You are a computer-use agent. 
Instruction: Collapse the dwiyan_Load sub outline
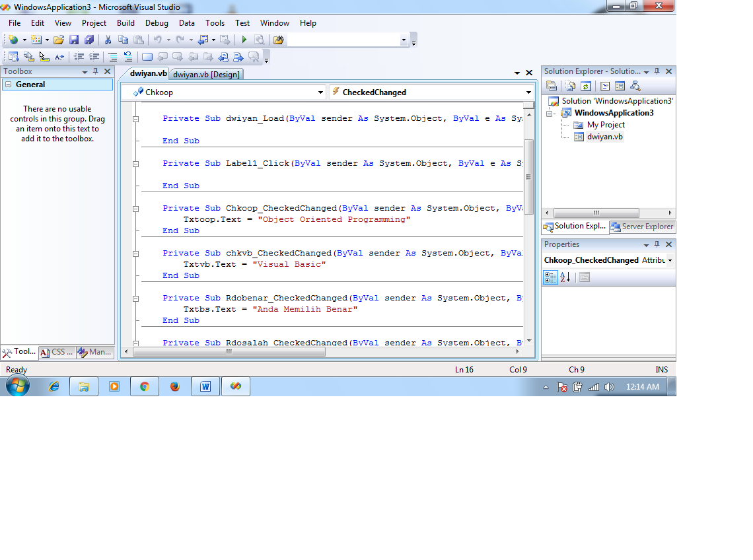tap(136, 119)
